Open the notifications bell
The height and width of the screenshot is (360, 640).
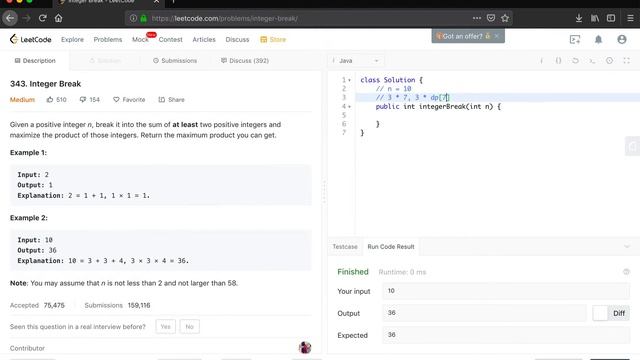tap(598, 40)
